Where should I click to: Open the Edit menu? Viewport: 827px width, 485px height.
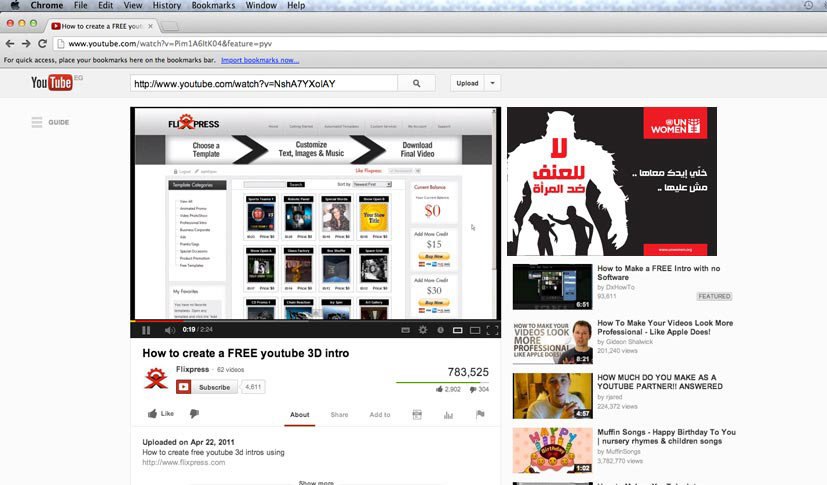coord(105,5)
